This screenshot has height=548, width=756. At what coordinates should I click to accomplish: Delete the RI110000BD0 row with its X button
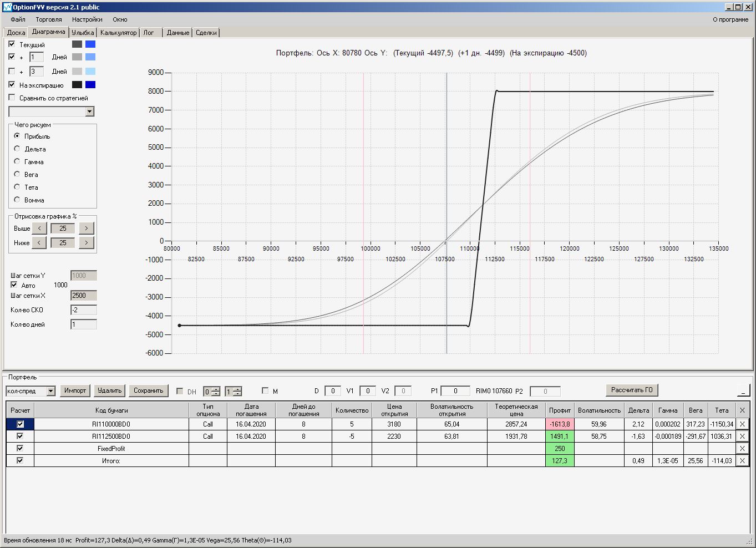[742, 424]
